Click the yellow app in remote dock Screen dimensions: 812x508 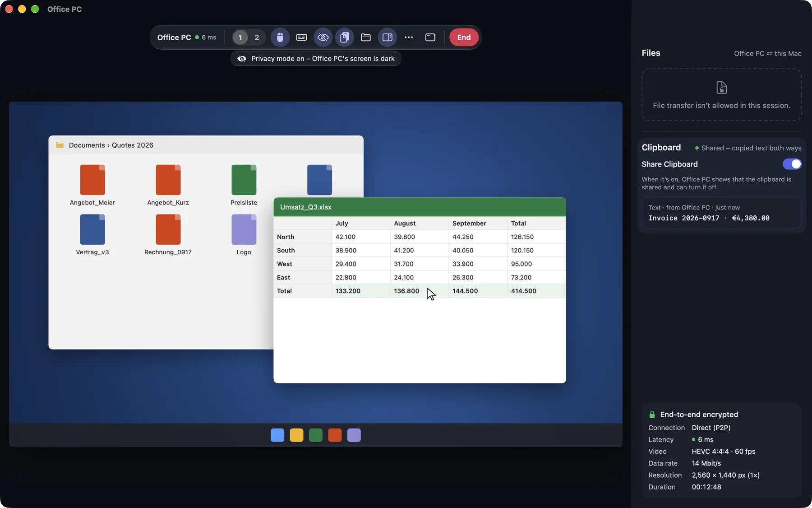coord(296,435)
